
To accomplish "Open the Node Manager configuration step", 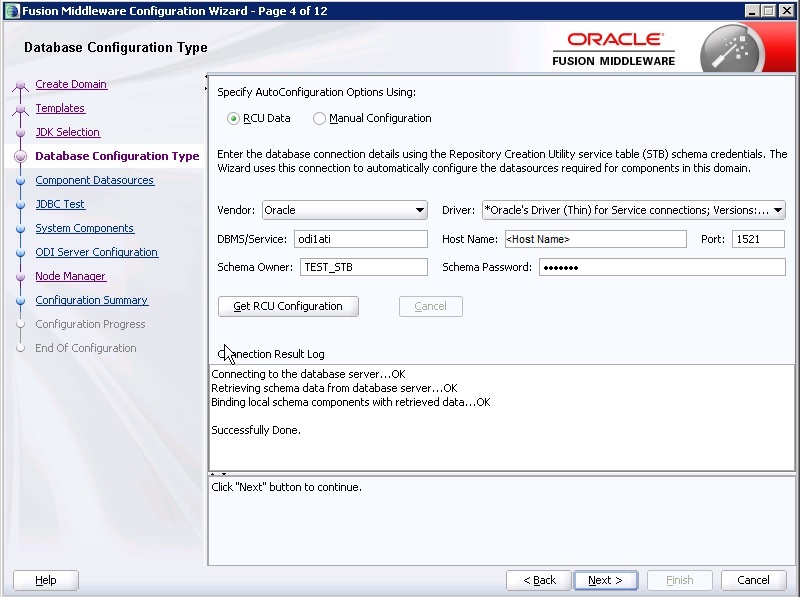I will 70,276.
